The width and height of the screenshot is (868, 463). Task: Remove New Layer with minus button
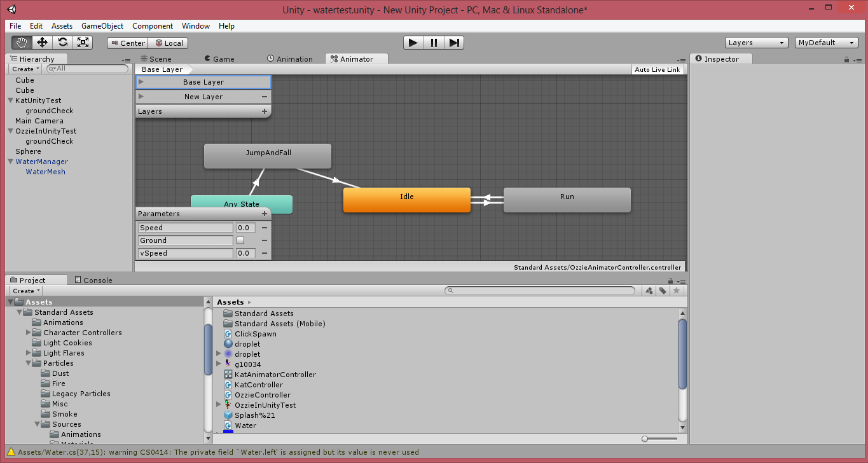coord(265,97)
